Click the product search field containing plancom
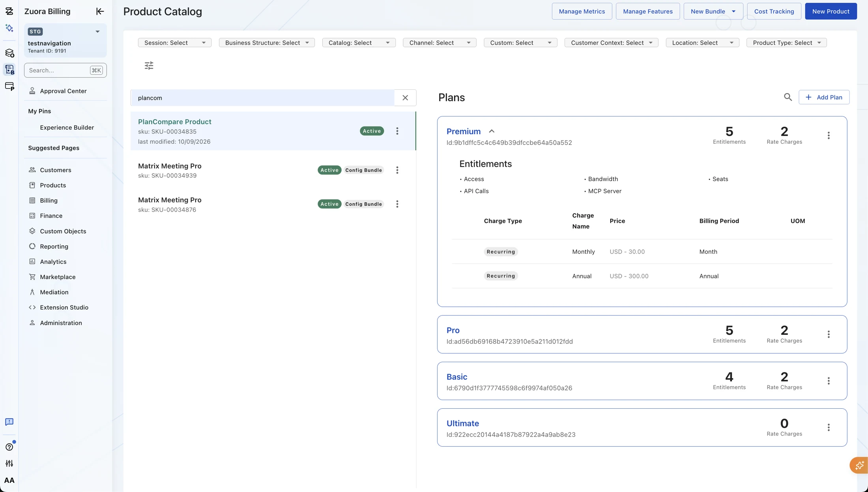The image size is (868, 492). point(262,98)
